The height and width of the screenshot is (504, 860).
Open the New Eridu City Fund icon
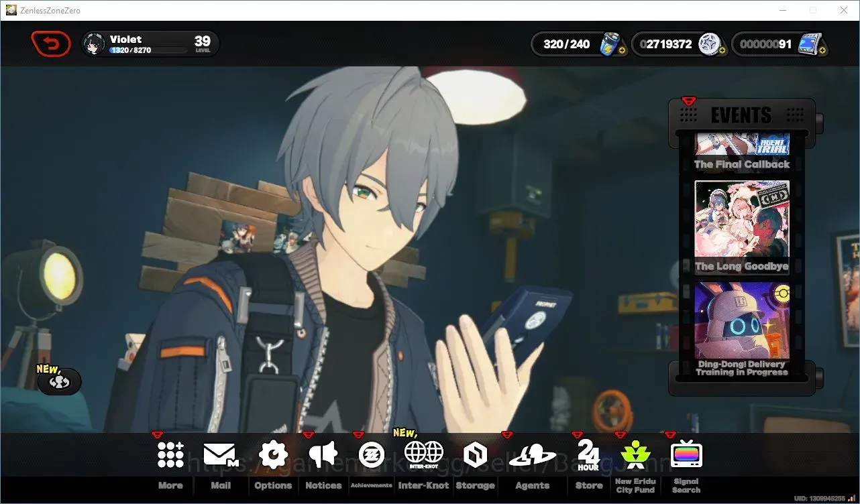[x=635, y=455]
